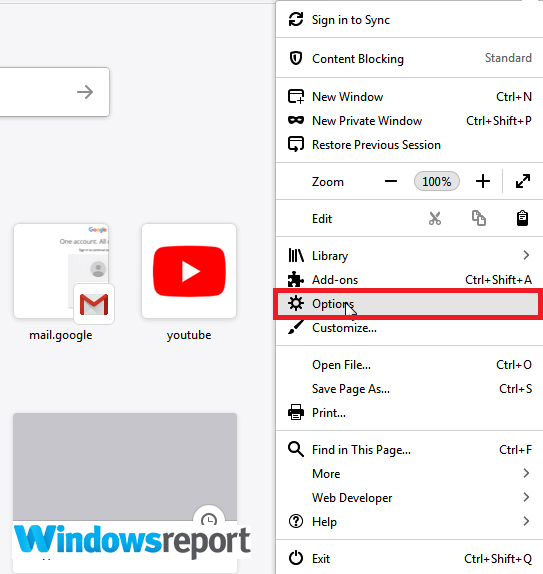The image size is (543, 574).
Task: Click the Find magnifying glass icon
Action: coord(296,449)
